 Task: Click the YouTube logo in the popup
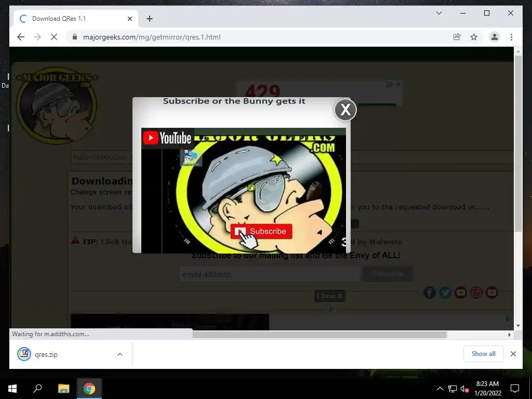[x=167, y=138]
